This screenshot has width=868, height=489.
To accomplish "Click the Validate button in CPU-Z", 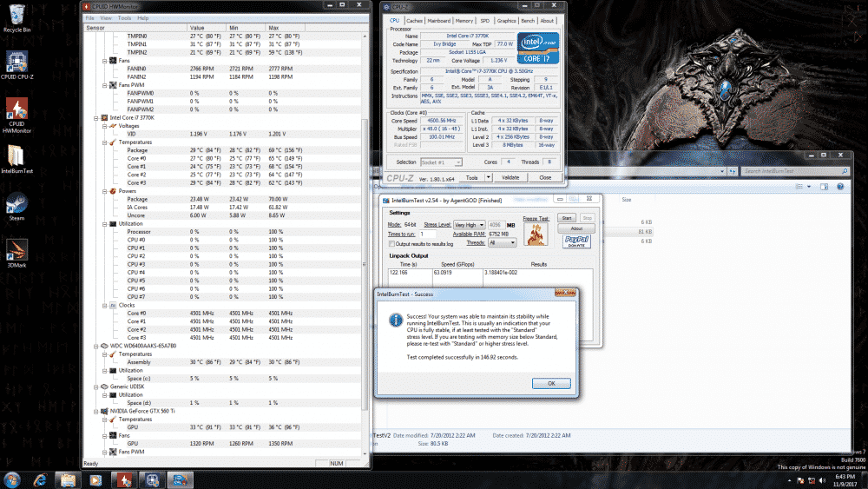I will coord(510,177).
